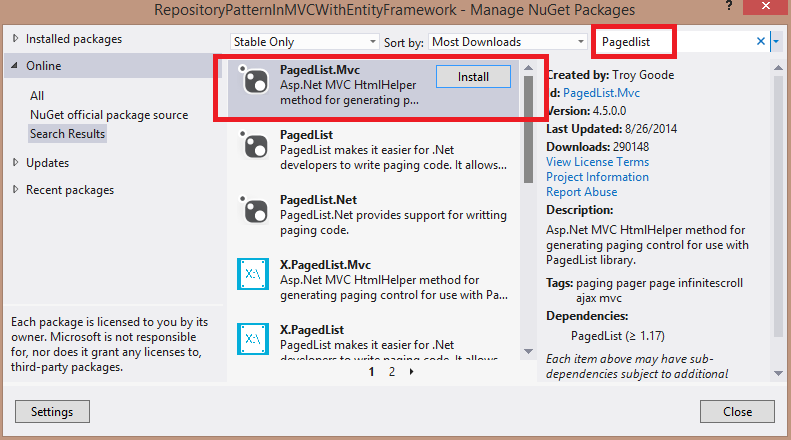This screenshot has height=440, width=791.
Task: Open the Most Downloads sort dropdown
Action: point(507,42)
